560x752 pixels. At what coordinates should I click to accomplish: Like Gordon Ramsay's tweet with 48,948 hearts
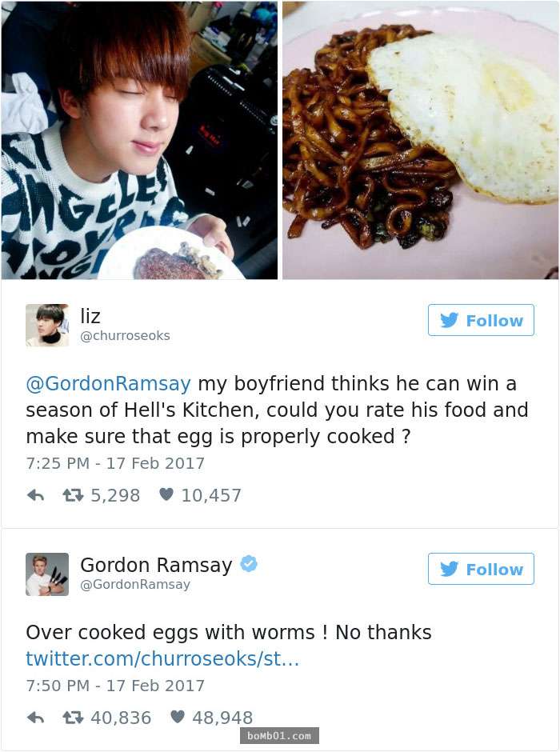pos(178,717)
